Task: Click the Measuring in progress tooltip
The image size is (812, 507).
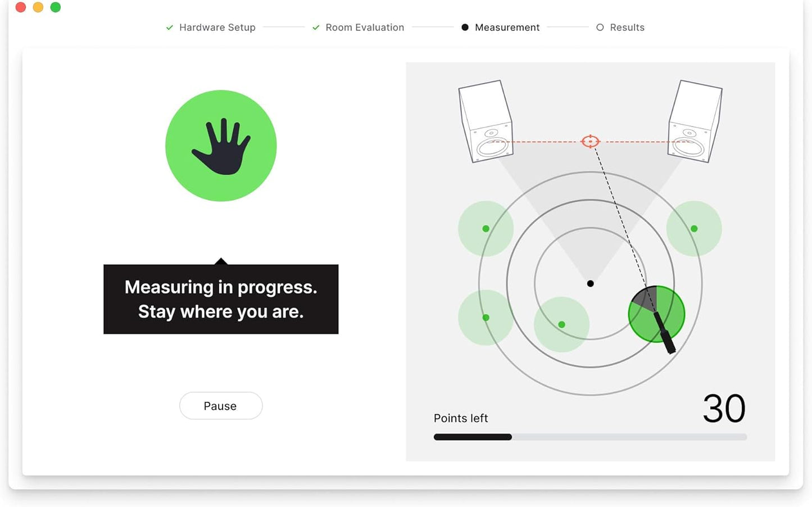Action: (x=220, y=298)
